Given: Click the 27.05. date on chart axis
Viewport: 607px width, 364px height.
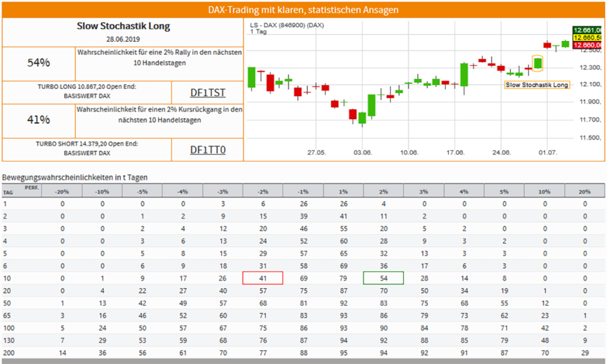Looking at the screenshot, I should tap(317, 152).
